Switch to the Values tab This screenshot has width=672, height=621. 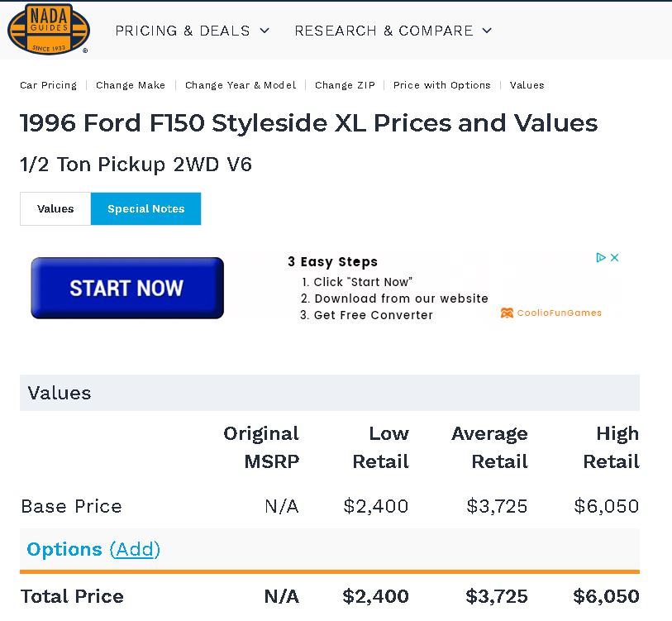[55, 208]
